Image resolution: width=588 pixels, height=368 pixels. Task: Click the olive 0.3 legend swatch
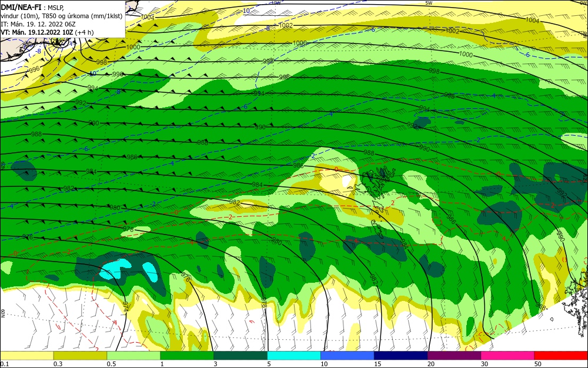tap(80, 356)
